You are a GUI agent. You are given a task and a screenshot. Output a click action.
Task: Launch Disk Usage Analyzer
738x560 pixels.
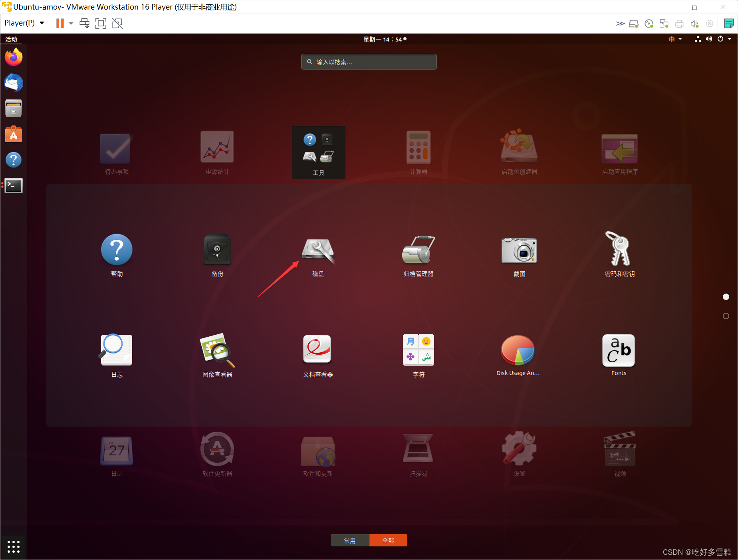pyautogui.click(x=518, y=355)
